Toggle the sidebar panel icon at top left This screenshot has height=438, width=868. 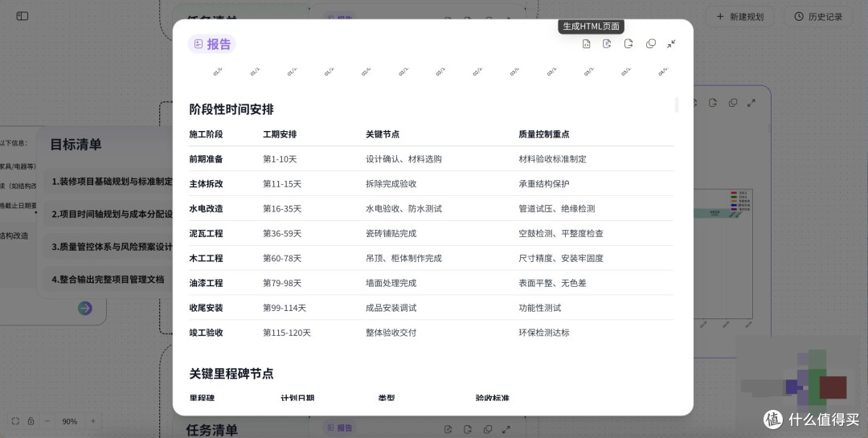point(23,16)
